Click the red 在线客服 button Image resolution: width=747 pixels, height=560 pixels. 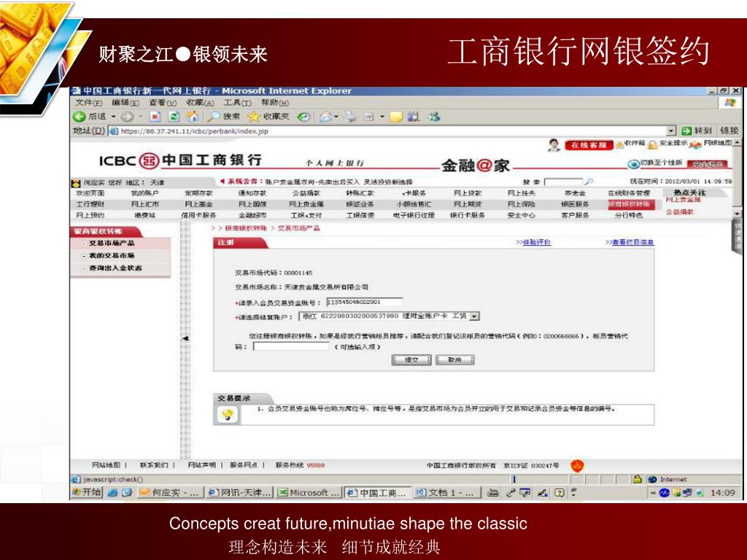point(589,145)
